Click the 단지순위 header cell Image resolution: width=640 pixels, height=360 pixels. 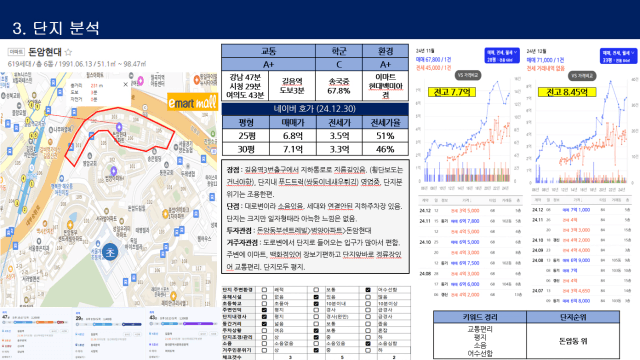[573, 317]
